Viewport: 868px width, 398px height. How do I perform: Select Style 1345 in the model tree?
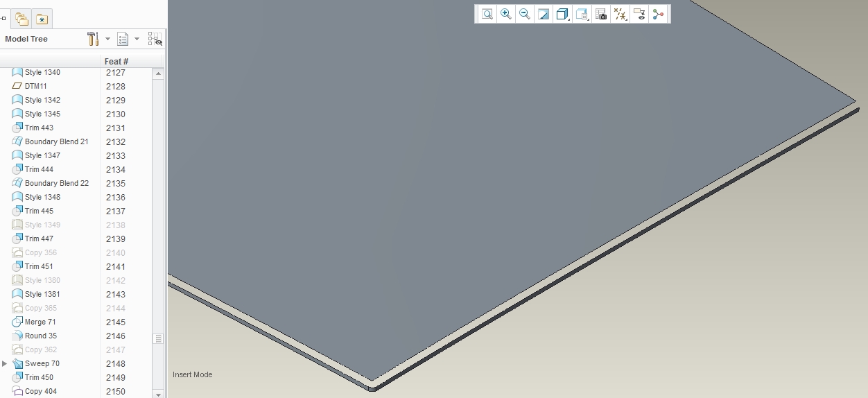pyautogui.click(x=42, y=114)
